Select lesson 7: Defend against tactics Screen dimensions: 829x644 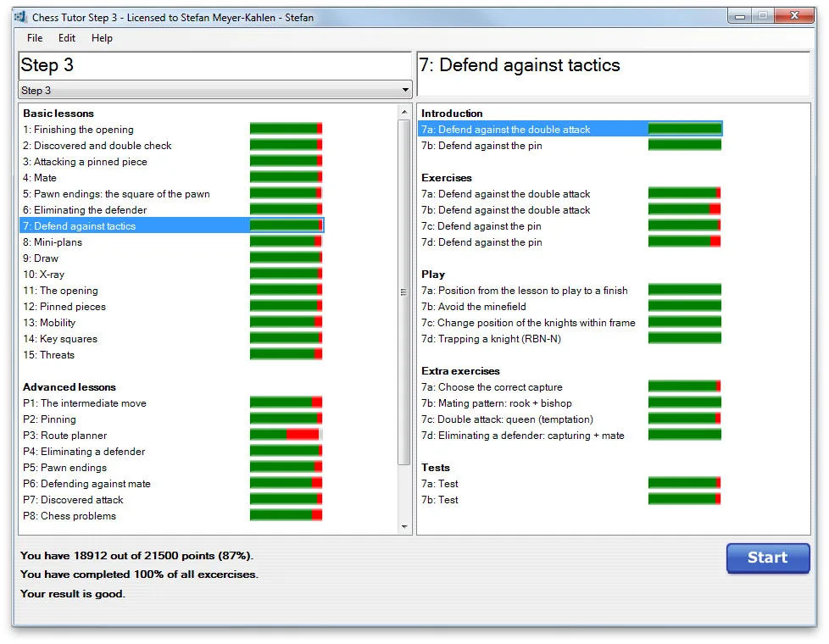point(172,225)
